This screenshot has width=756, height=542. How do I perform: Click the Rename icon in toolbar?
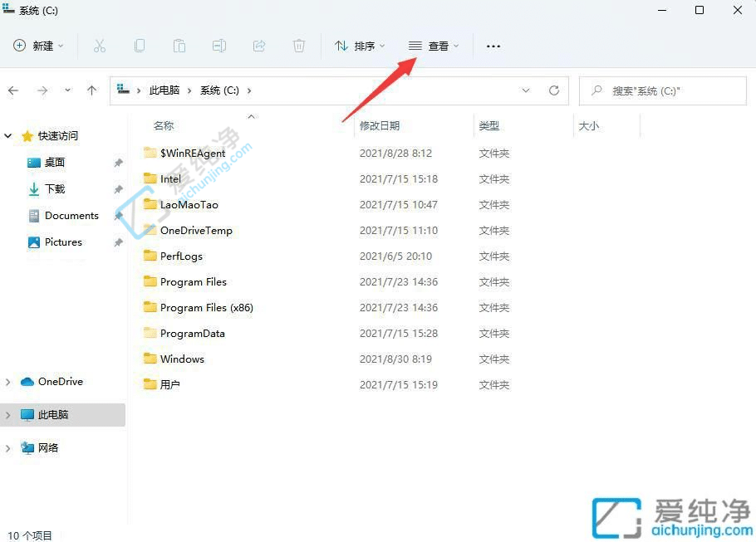coord(218,46)
